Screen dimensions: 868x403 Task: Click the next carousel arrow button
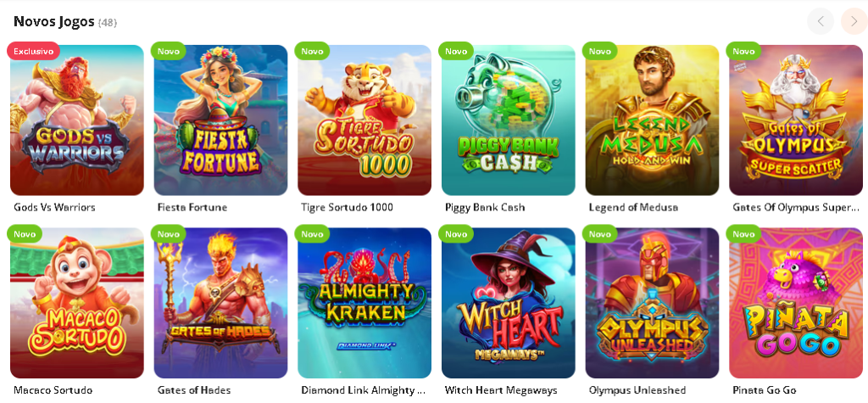click(854, 21)
